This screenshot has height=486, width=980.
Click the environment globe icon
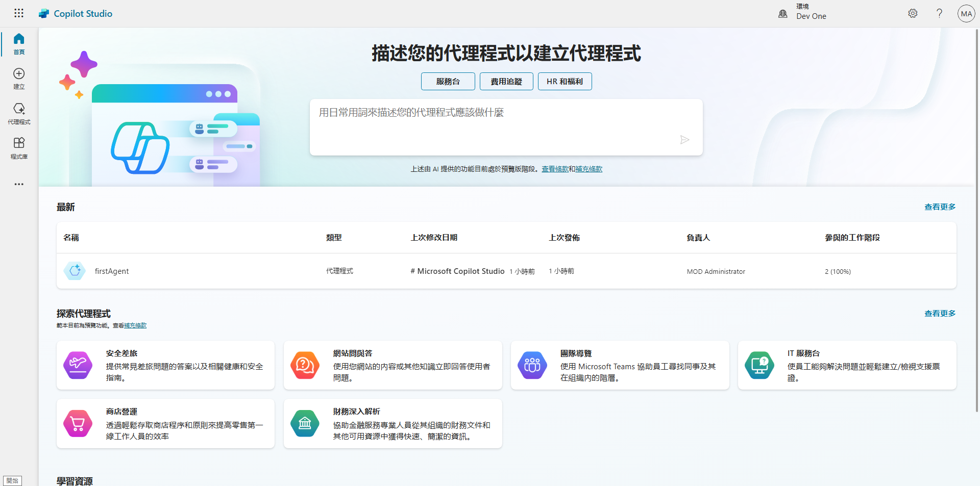click(x=783, y=14)
